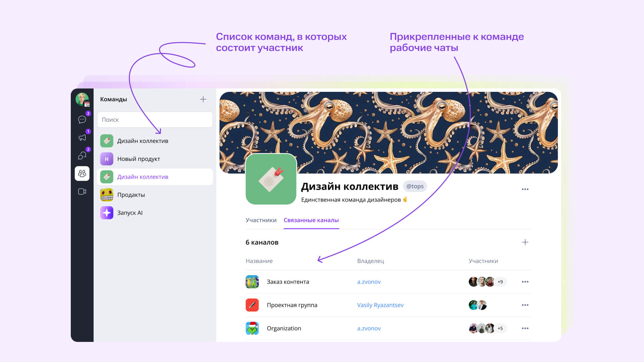Add a new team with the plus icon
This screenshot has height=362, width=644.
point(203,99)
